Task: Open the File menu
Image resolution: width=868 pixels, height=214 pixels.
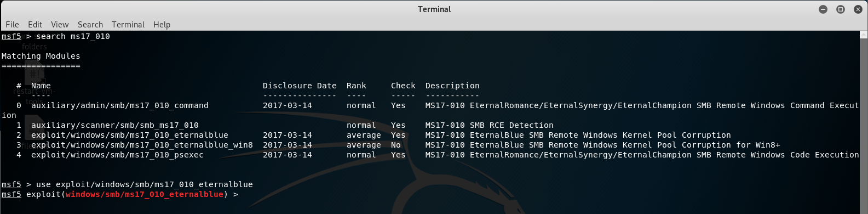Action: tap(12, 25)
